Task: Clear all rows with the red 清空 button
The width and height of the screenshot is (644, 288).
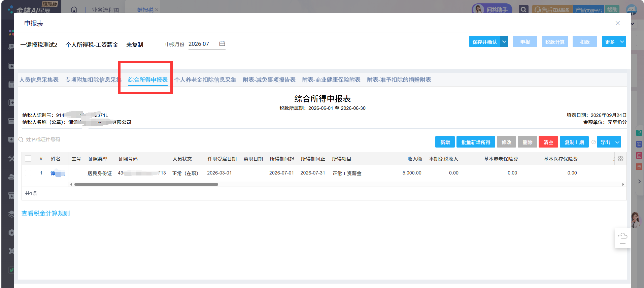Action: coord(548,142)
